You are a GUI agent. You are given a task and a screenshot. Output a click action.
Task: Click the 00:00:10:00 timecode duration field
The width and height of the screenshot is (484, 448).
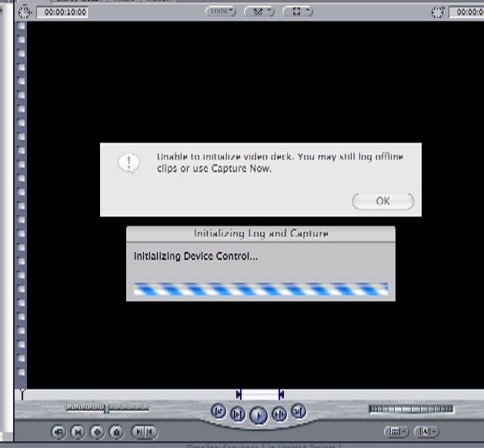coord(62,12)
